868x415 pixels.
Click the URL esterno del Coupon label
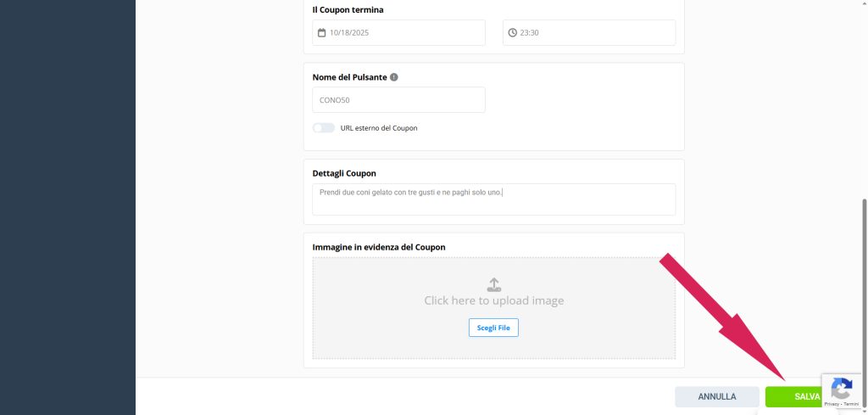pos(379,128)
